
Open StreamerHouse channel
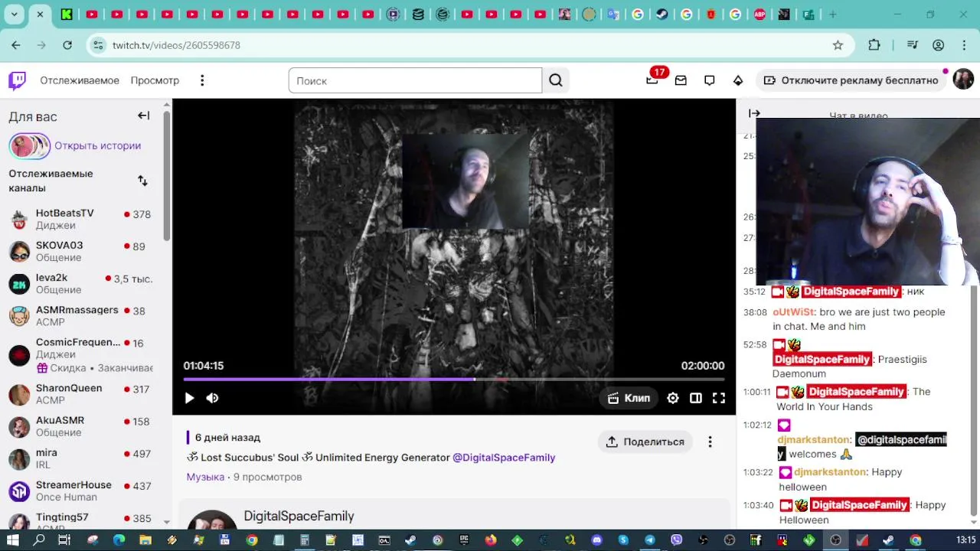(x=81, y=490)
